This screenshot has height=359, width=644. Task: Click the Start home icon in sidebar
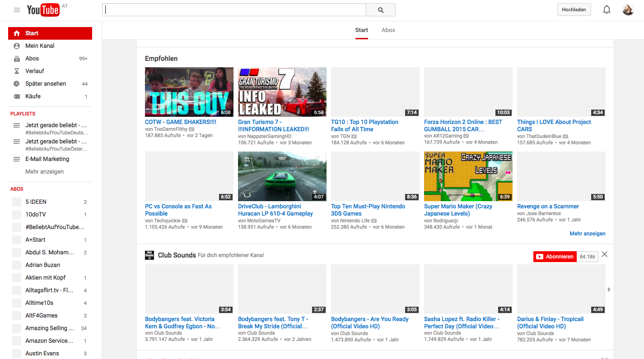point(17,33)
